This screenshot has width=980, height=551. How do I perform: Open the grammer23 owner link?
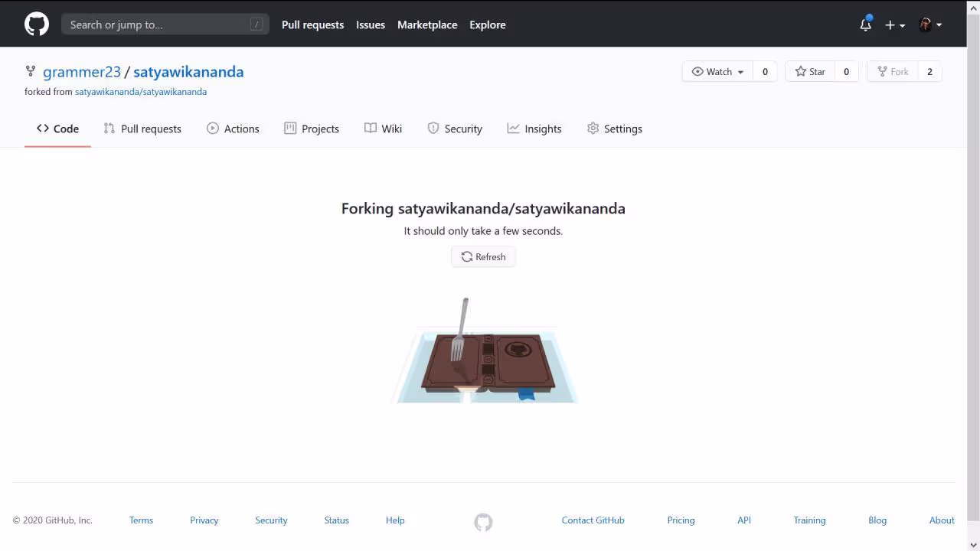pos(82,72)
